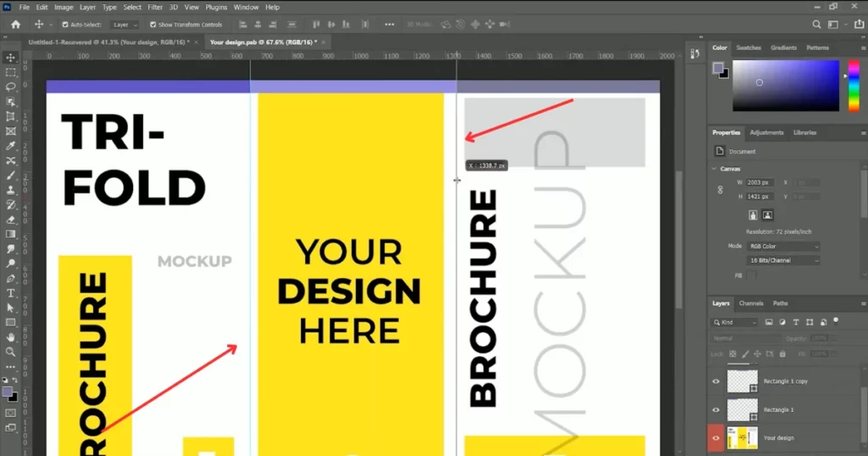Image resolution: width=868 pixels, height=456 pixels.
Task: Click the lock all layer padlock icon
Action: [x=782, y=353]
